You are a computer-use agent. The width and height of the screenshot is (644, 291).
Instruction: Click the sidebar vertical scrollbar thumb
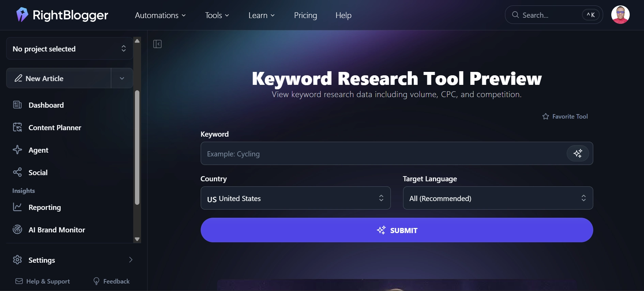pyautogui.click(x=137, y=148)
